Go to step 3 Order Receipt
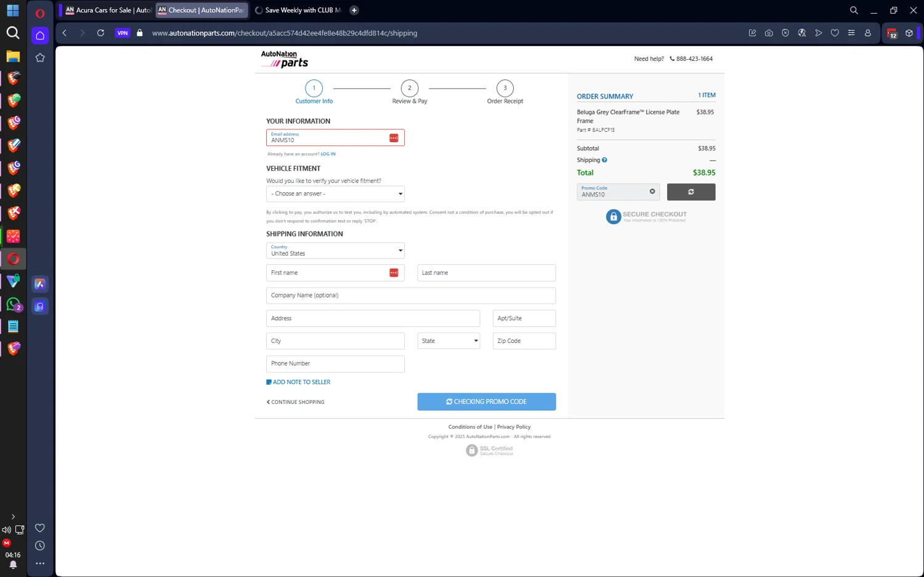Image resolution: width=924 pixels, height=577 pixels. click(x=505, y=92)
